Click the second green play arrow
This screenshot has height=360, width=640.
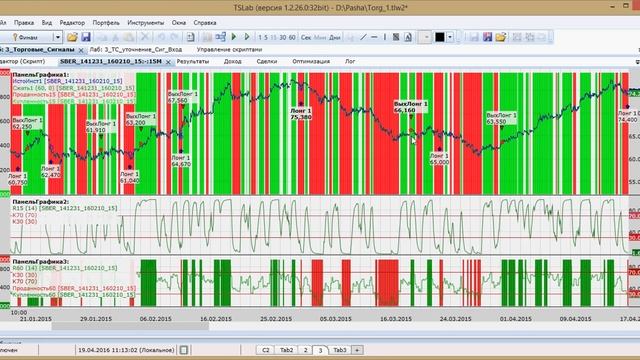[x=247, y=37]
